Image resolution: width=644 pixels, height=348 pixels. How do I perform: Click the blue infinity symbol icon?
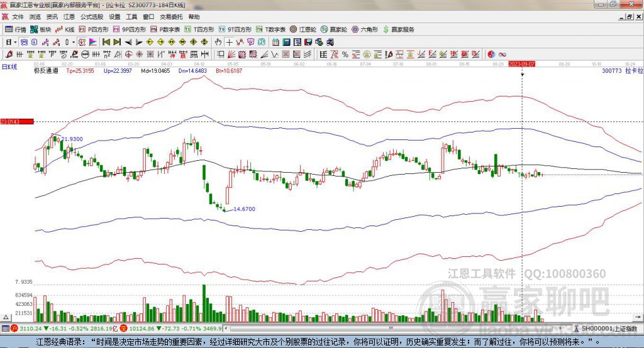point(502,54)
